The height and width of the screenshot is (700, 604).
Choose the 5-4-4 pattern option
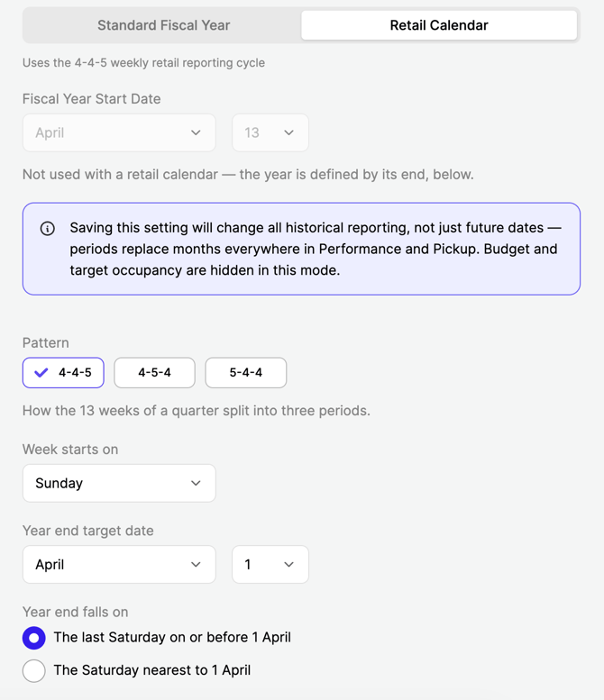point(246,373)
